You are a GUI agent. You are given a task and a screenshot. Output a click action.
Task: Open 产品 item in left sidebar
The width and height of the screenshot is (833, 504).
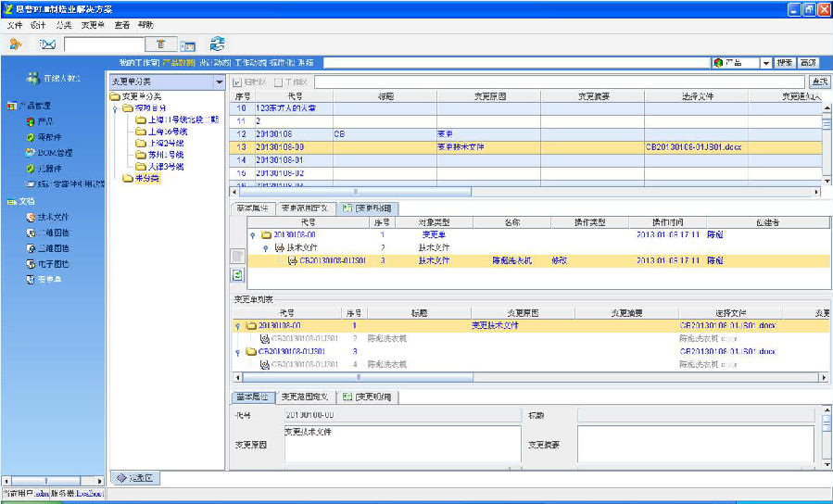click(45, 121)
